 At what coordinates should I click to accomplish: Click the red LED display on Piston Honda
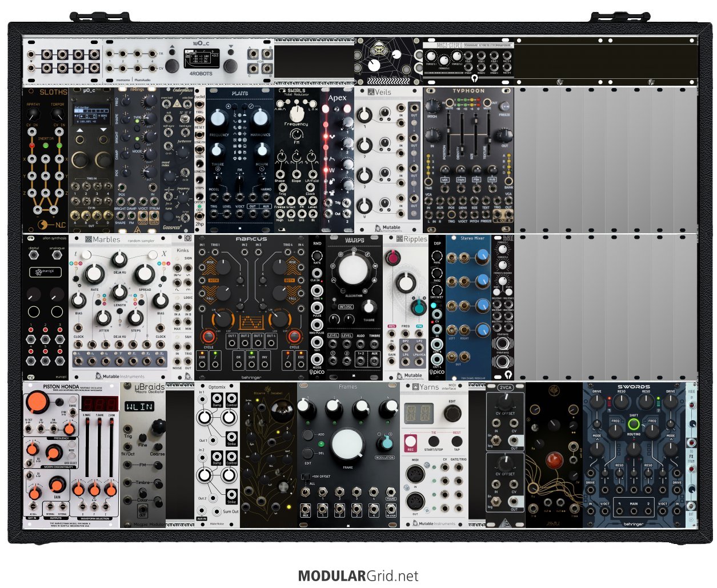coord(99,403)
